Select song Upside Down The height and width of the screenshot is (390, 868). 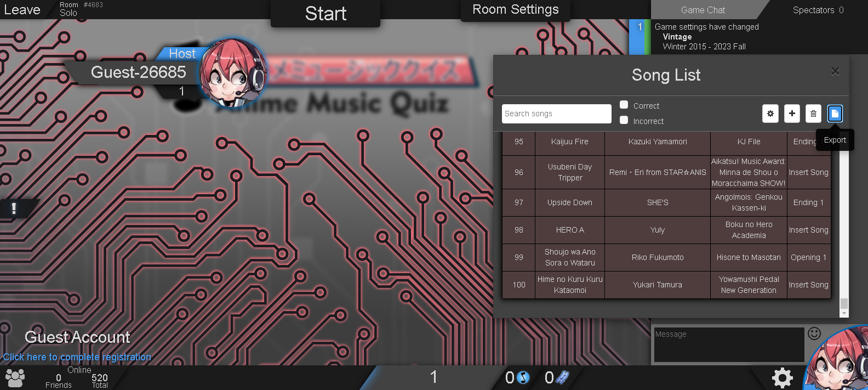[570, 202]
